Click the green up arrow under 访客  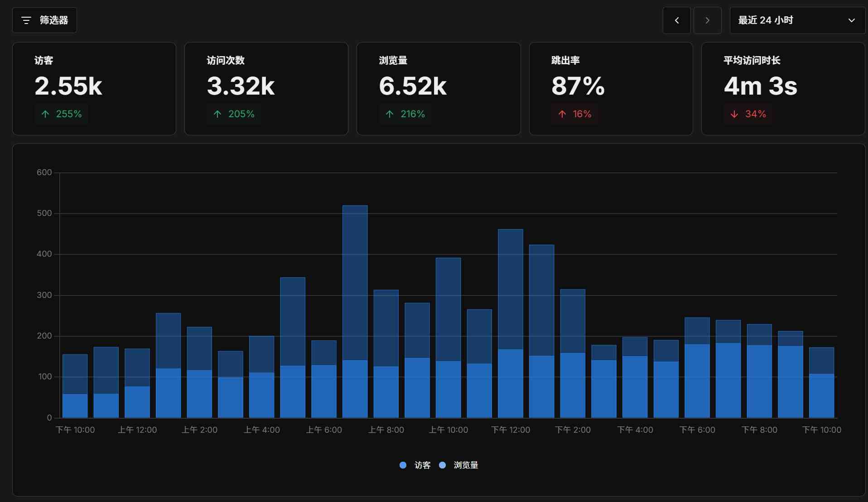(x=45, y=114)
